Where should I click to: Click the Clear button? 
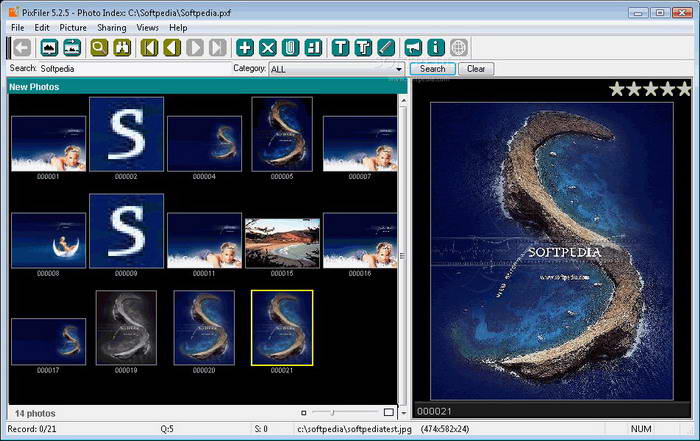coord(476,69)
